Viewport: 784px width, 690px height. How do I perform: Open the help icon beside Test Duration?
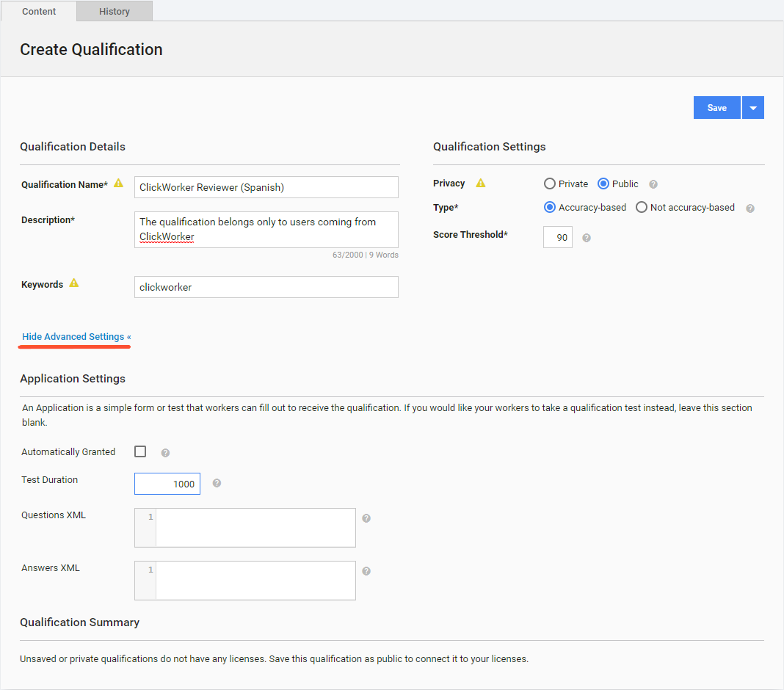(217, 483)
